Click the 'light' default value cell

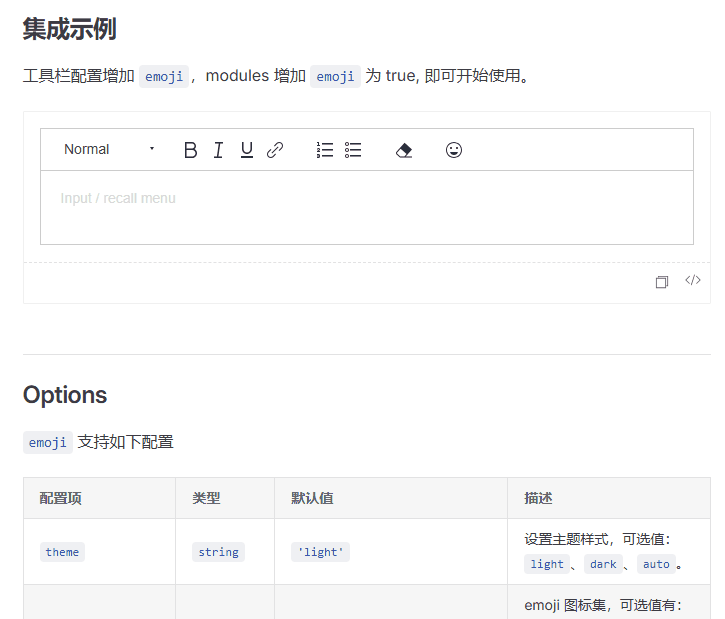coord(320,552)
